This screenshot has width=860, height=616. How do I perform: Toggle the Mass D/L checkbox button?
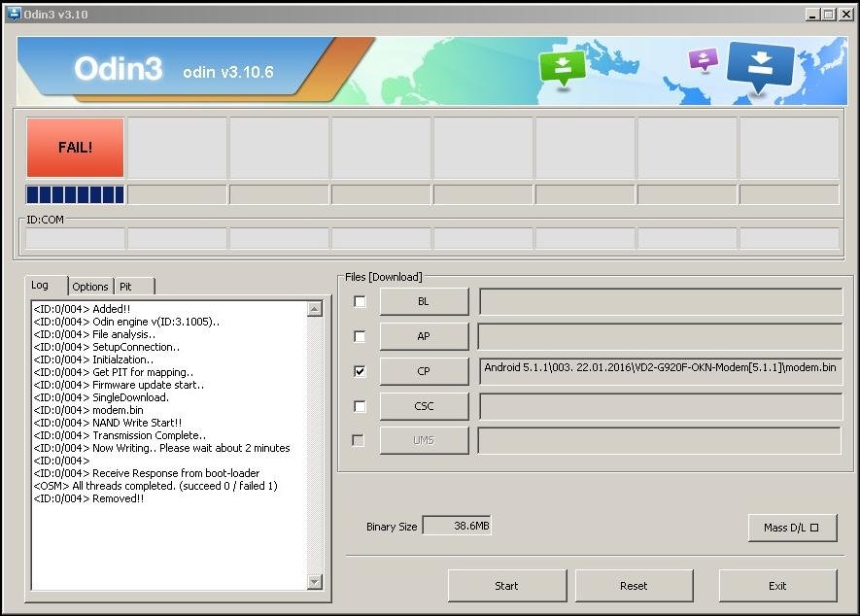[x=792, y=528]
